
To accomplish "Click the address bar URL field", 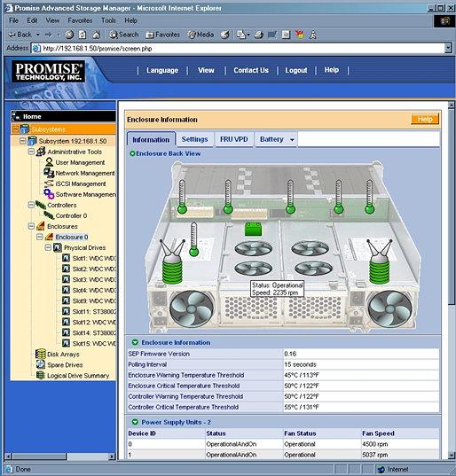I will pyautogui.click(x=238, y=48).
